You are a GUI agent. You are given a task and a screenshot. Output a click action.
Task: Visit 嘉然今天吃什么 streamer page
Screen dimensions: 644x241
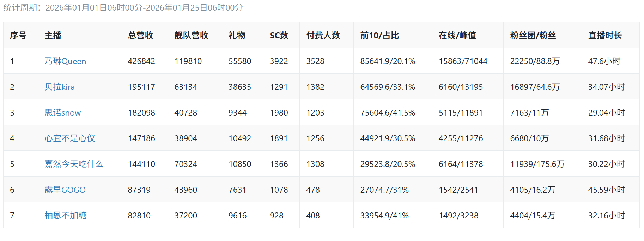click(74, 164)
